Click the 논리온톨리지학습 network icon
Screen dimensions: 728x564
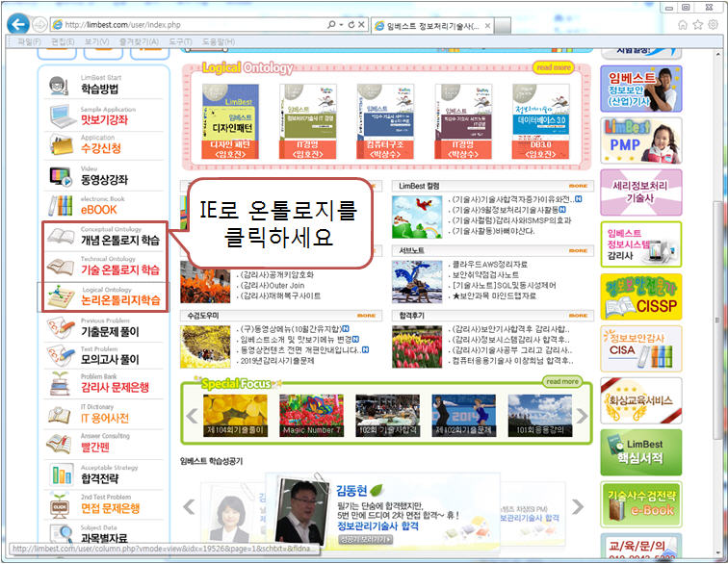coord(61,297)
